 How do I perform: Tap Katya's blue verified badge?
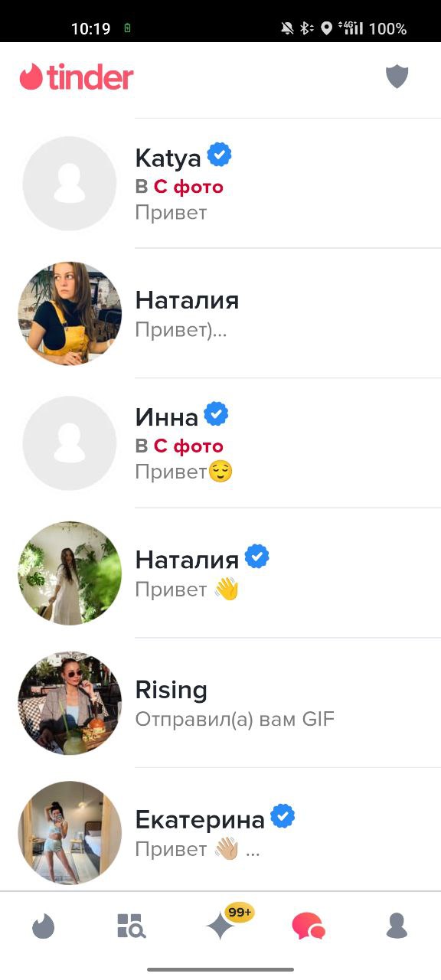pyautogui.click(x=220, y=156)
